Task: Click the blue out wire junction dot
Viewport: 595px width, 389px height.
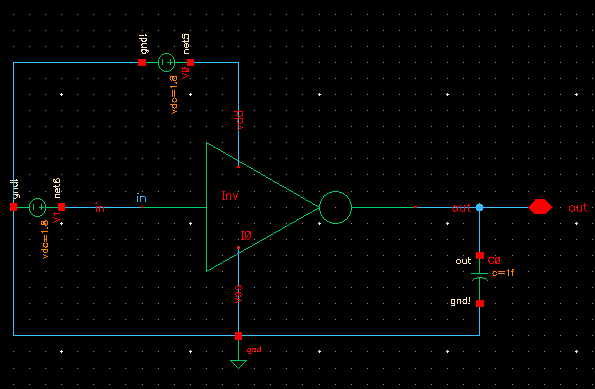Action: [x=480, y=207]
